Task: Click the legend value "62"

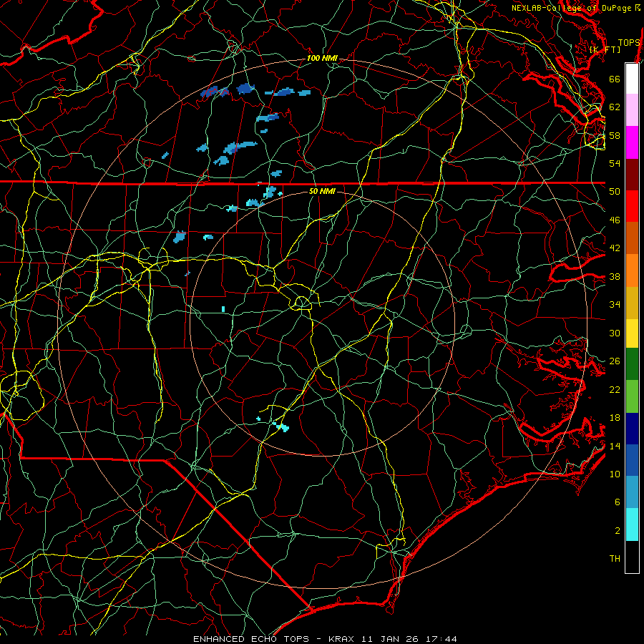Action: click(615, 107)
